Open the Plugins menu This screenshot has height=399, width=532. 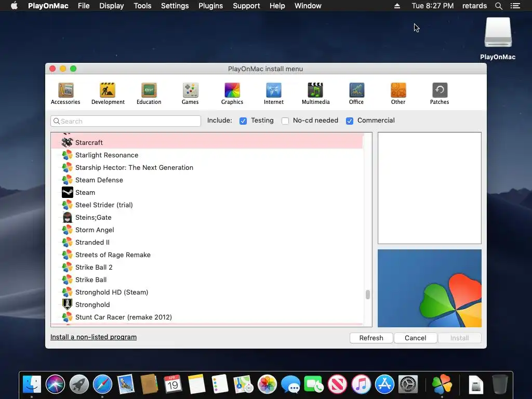(x=211, y=6)
